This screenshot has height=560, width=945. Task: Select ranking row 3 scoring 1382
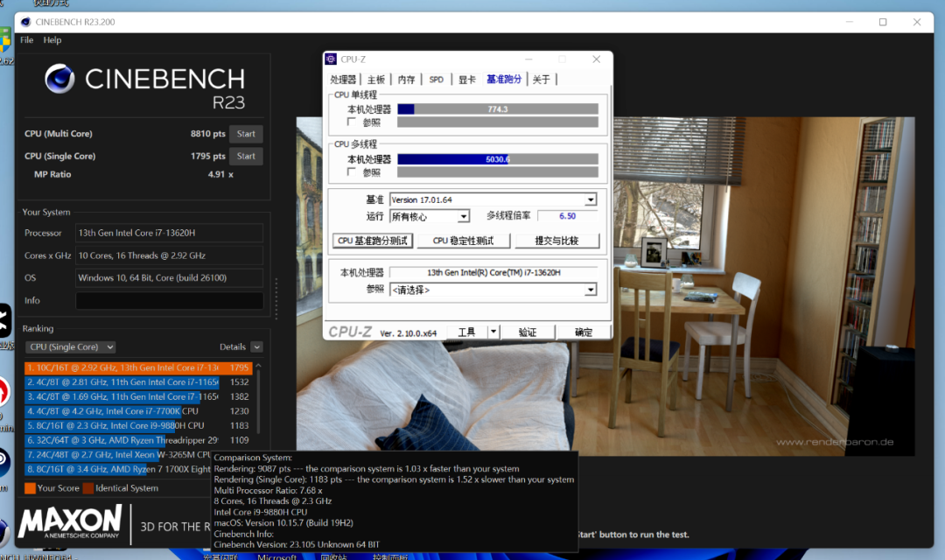(138, 396)
